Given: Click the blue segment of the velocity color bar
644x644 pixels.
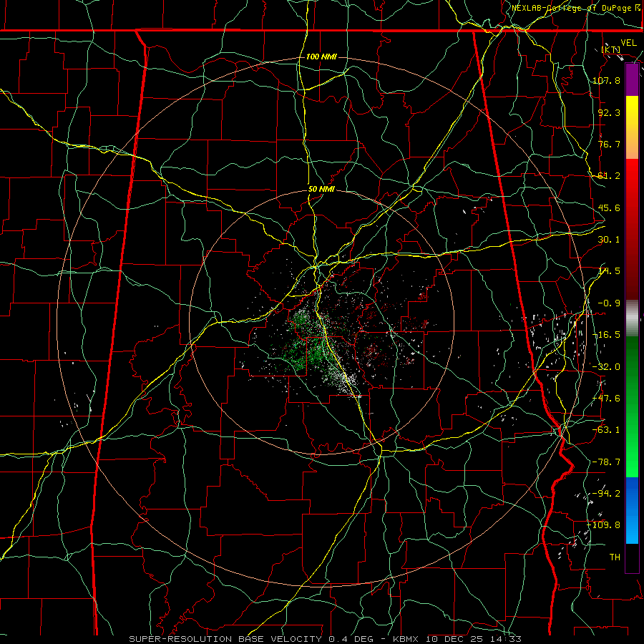Looking at the screenshot, I should [x=632, y=510].
